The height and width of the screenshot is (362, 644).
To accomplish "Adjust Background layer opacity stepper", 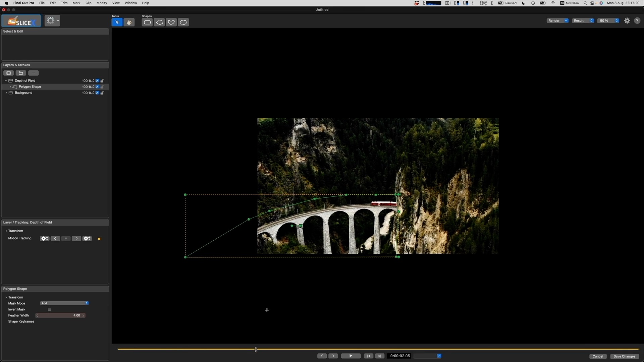I will pos(93,93).
